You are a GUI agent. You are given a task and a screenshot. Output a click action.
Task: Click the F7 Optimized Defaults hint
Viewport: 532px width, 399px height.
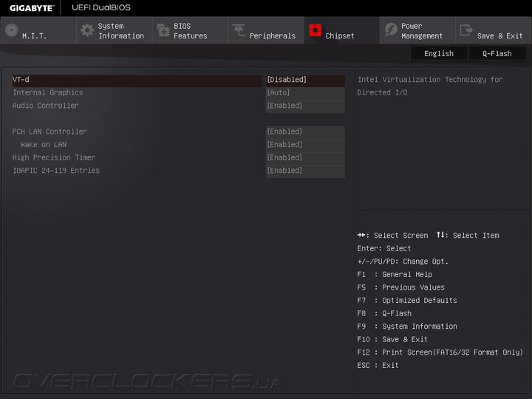pos(407,300)
